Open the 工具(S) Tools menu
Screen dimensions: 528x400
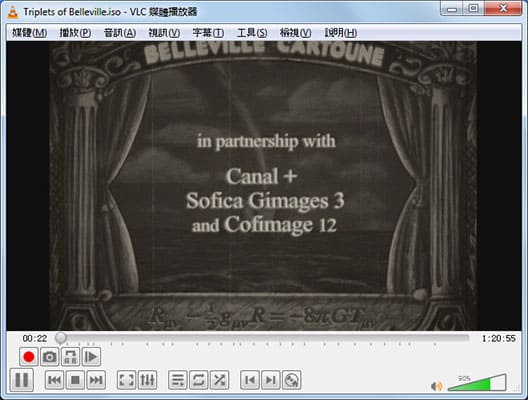[252, 33]
